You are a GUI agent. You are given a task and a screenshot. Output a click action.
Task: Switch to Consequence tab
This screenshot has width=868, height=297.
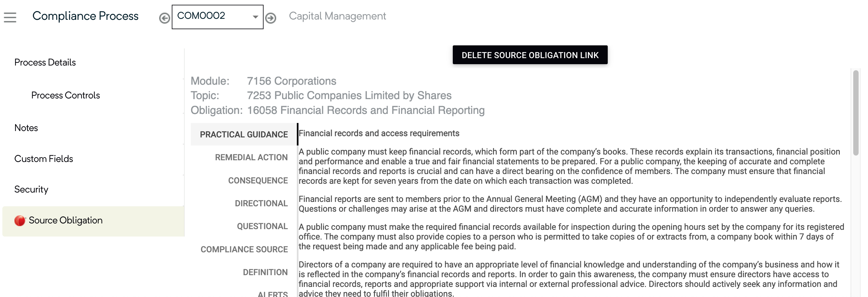(258, 180)
